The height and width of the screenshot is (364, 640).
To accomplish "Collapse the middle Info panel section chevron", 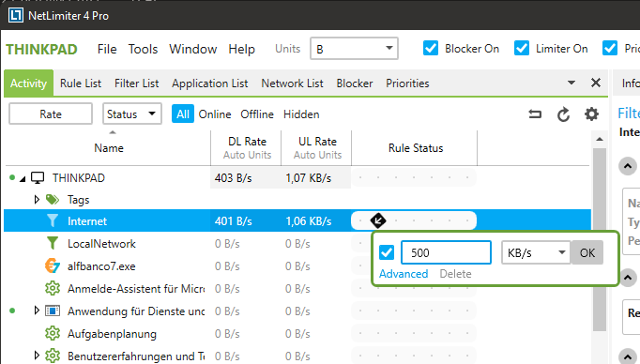I will (x=628, y=279).
